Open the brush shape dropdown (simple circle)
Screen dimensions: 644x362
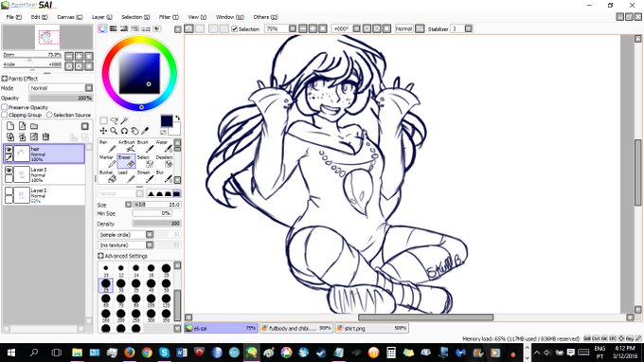coord(150,235)
